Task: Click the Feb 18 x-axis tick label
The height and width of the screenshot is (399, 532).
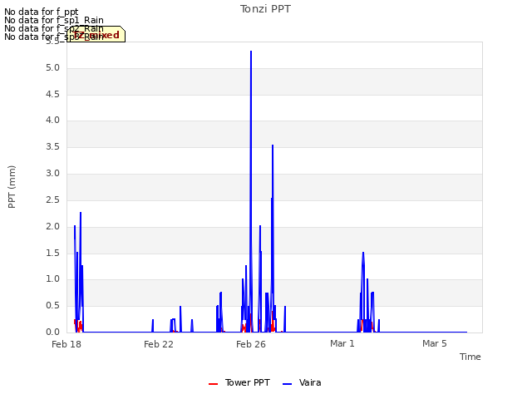Action: click(66, 344)
